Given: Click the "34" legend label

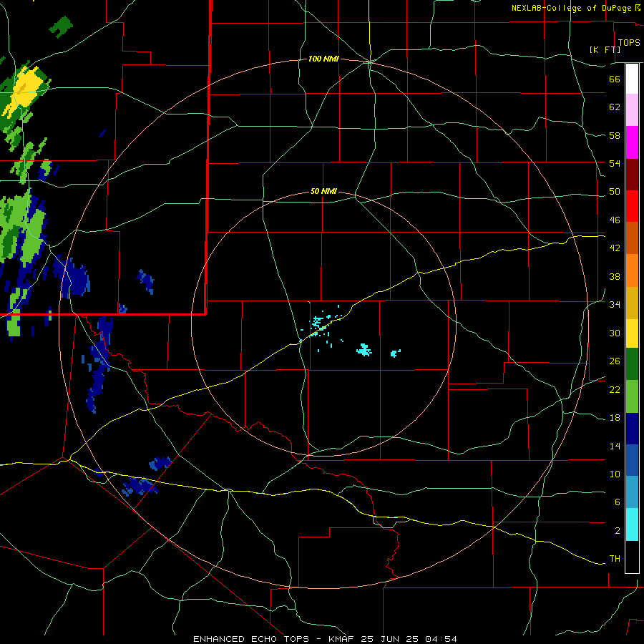Looking at the screenshot, I should click(x=615, y=305).
